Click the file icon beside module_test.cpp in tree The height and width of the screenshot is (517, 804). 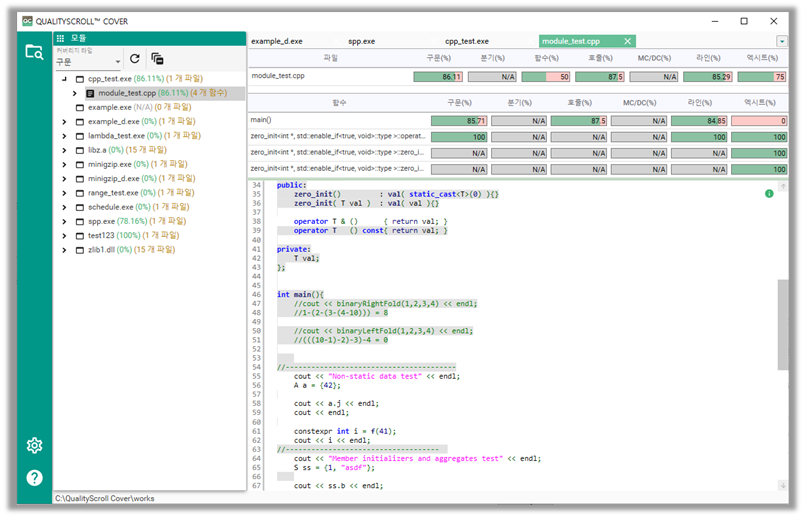(x=90, y=93)
